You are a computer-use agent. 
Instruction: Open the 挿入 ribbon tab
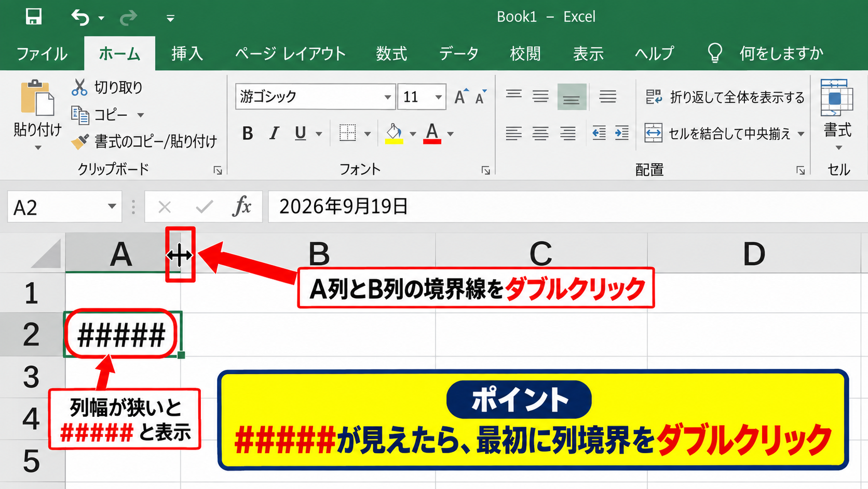[187, 54]
